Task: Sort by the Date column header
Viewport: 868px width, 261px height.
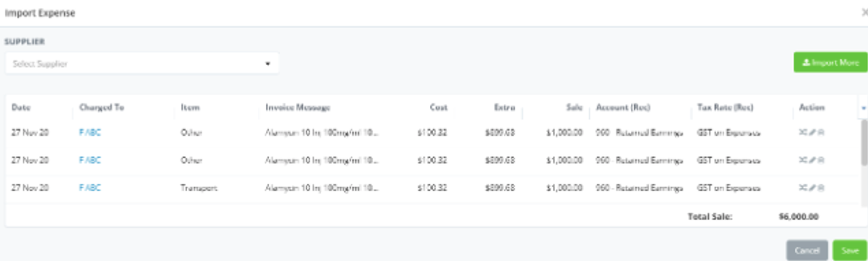Action: 21,107
